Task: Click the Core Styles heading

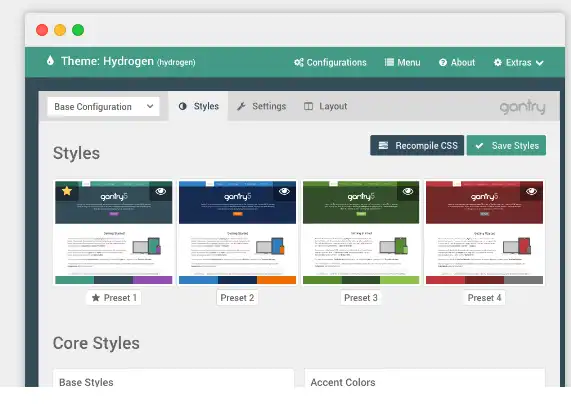Action: click(96, 343)
